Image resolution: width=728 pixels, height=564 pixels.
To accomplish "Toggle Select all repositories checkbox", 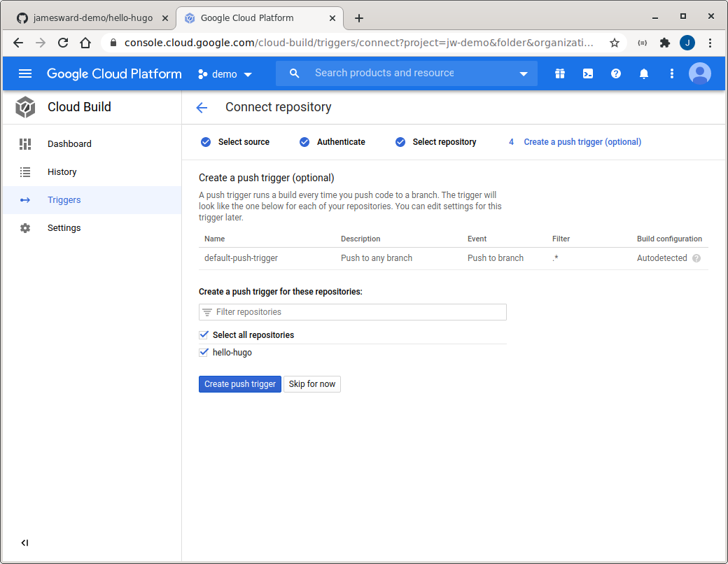I will click(x=204, y=335).
